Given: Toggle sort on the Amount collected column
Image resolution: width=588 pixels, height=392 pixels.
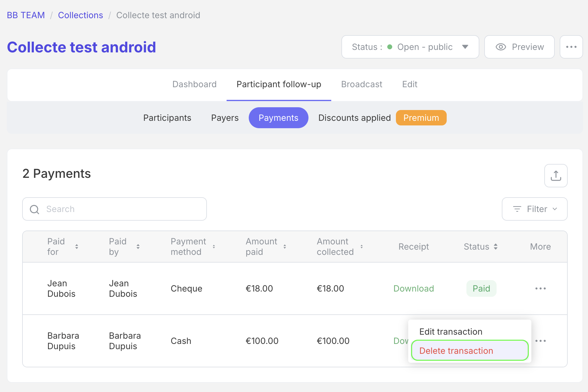Looking at the screenshot, I should point(362,247).
